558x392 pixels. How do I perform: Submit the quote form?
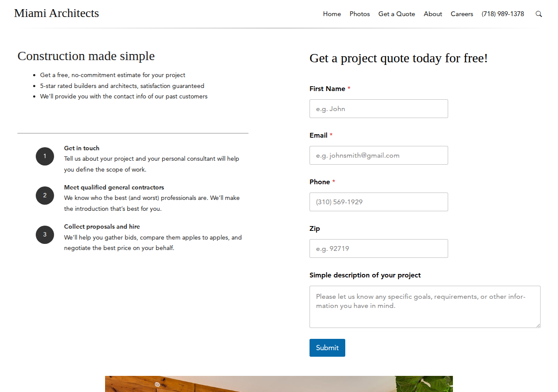click(x=327, y=348)
